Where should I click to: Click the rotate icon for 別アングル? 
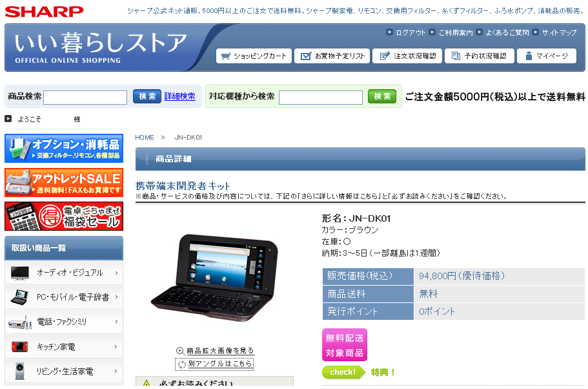coord(182,364)
